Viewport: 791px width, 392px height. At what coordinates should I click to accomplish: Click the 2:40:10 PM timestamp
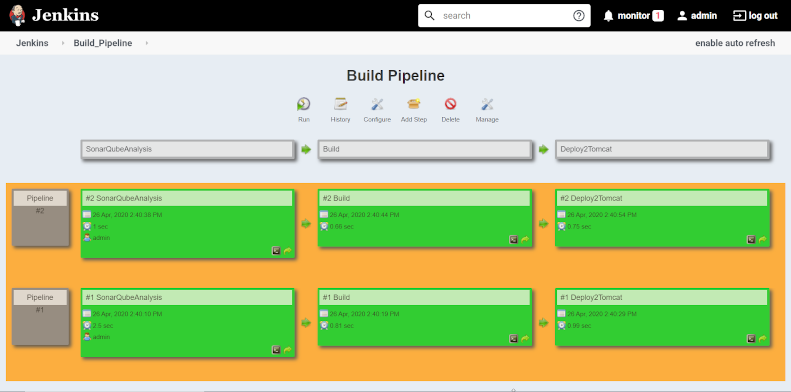127,314
